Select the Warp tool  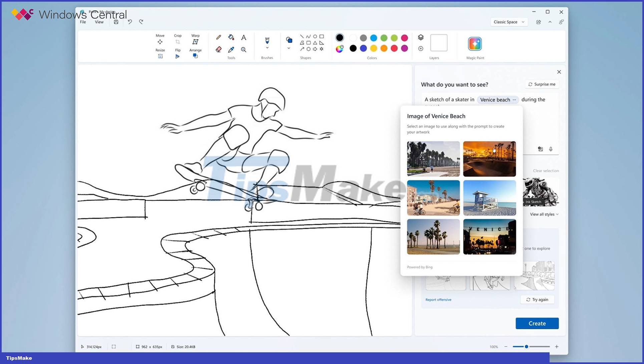(x=195, y=39)
